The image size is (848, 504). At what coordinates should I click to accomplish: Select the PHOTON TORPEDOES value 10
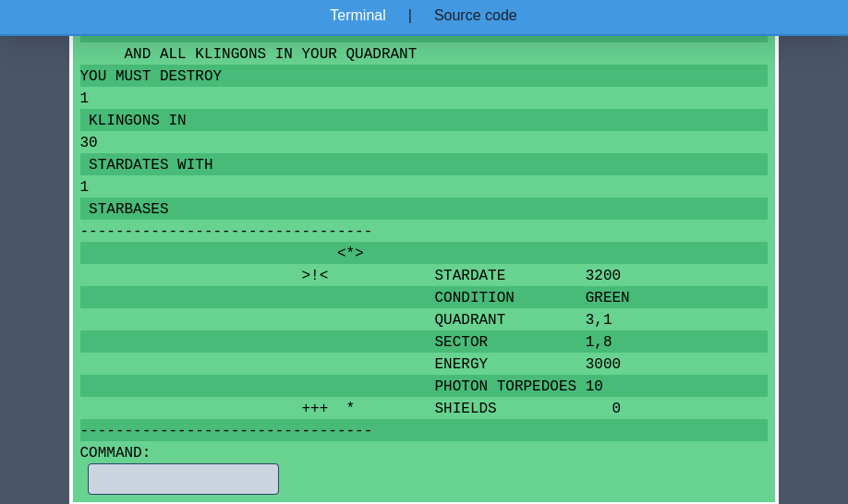594,386
